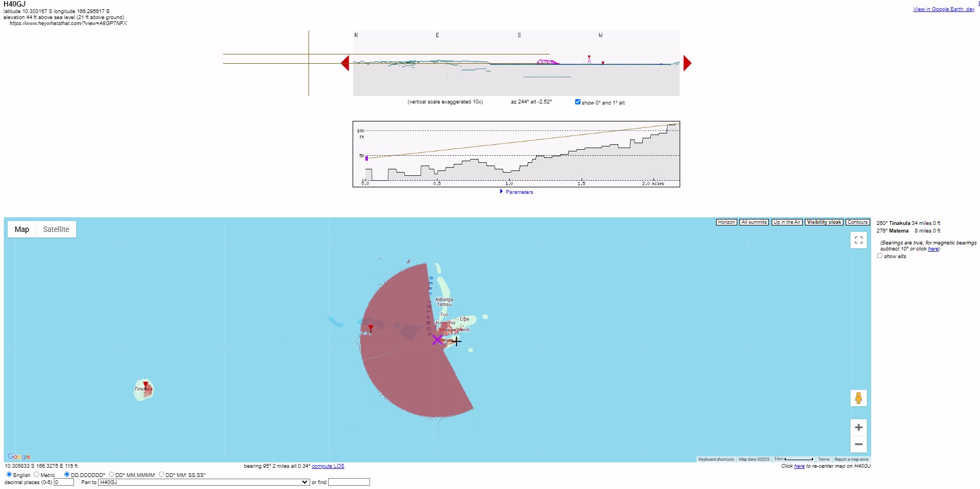Click the compute LOS link

[x=328, y=466]
